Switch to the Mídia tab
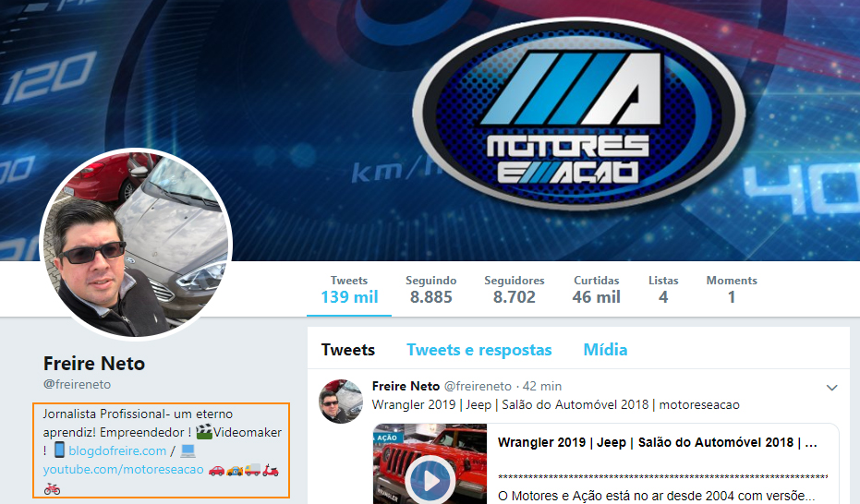 point(605,350)
